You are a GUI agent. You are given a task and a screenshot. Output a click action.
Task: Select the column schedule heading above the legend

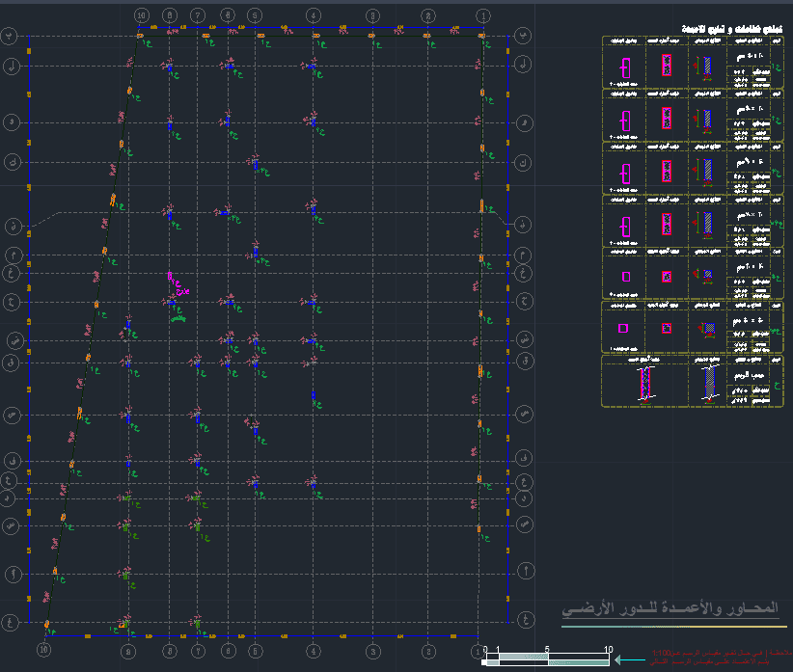pos(732,29)
